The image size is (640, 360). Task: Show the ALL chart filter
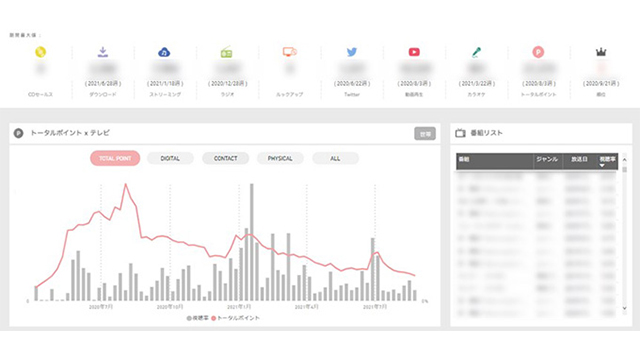pyautogui.click(x=335, y=158)
